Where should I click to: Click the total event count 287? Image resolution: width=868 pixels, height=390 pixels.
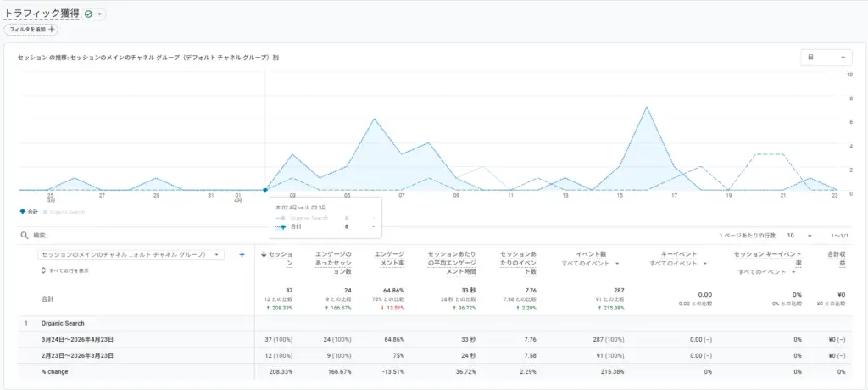coord(620,290)
